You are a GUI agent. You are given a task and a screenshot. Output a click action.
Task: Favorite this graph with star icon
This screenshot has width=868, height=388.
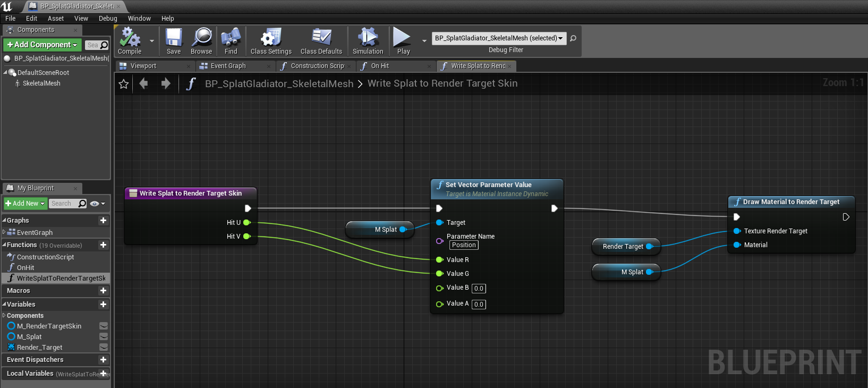pyautogui.click(x=124, y=84)
